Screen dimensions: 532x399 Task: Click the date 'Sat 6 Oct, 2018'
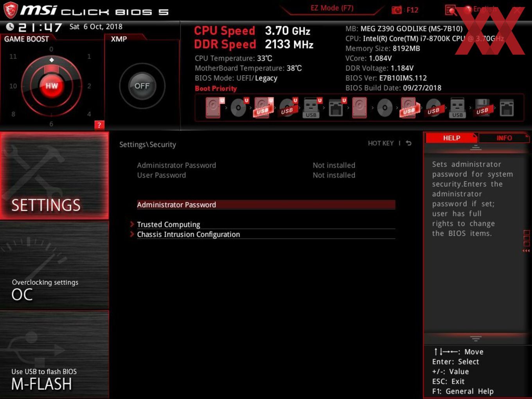96,27
